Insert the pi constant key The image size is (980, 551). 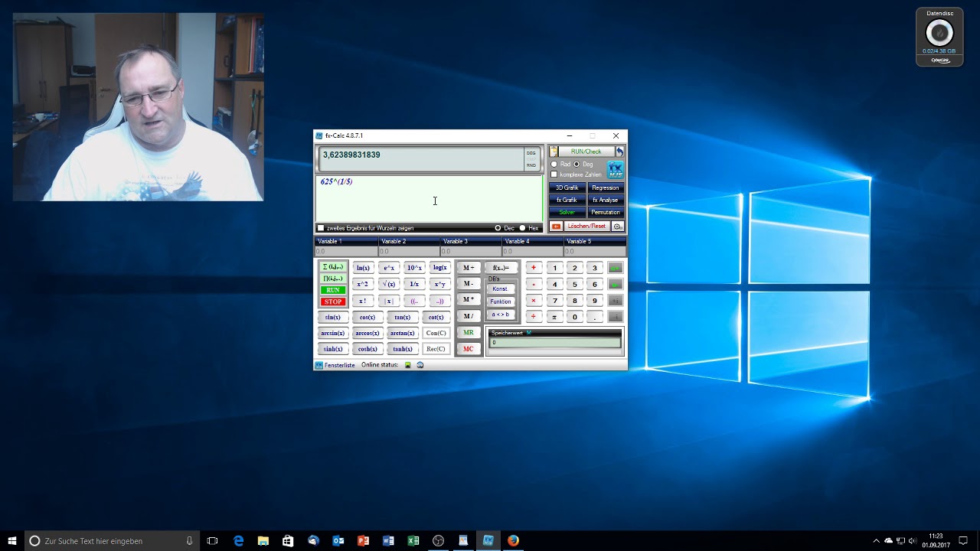point(554,317)
